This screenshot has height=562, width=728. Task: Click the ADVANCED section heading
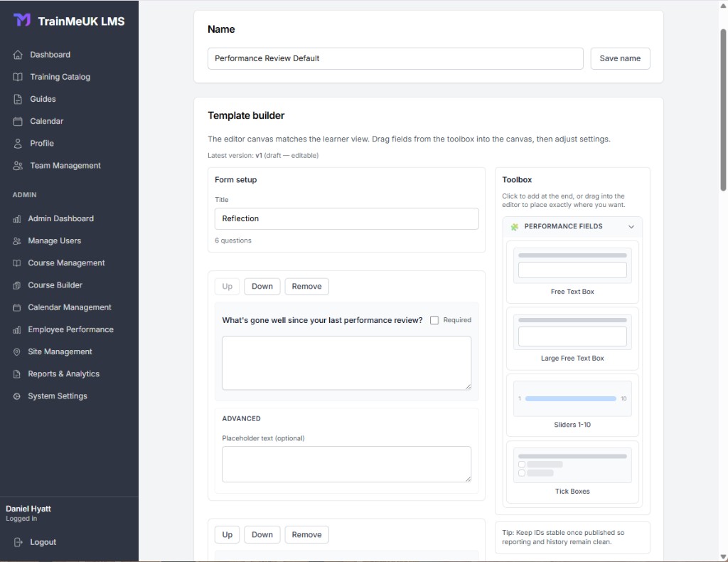point(242,418)
